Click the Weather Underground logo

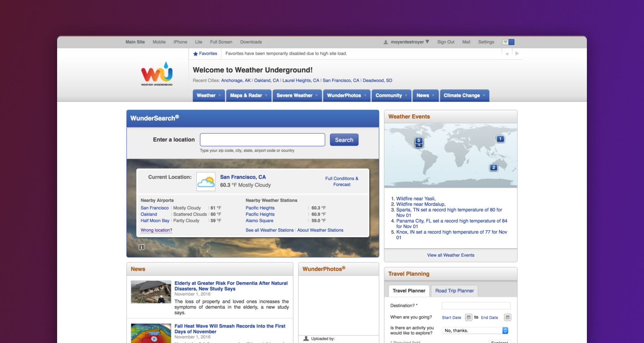point(157,73)
